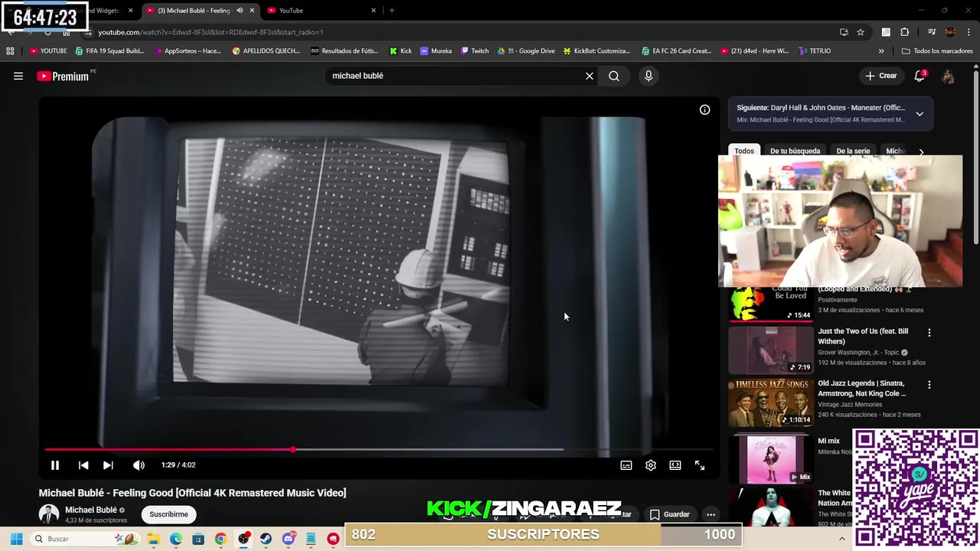Open the Chrome extensions puzzle icon
This screenshot has height=551, width=980.
[905, 32]
